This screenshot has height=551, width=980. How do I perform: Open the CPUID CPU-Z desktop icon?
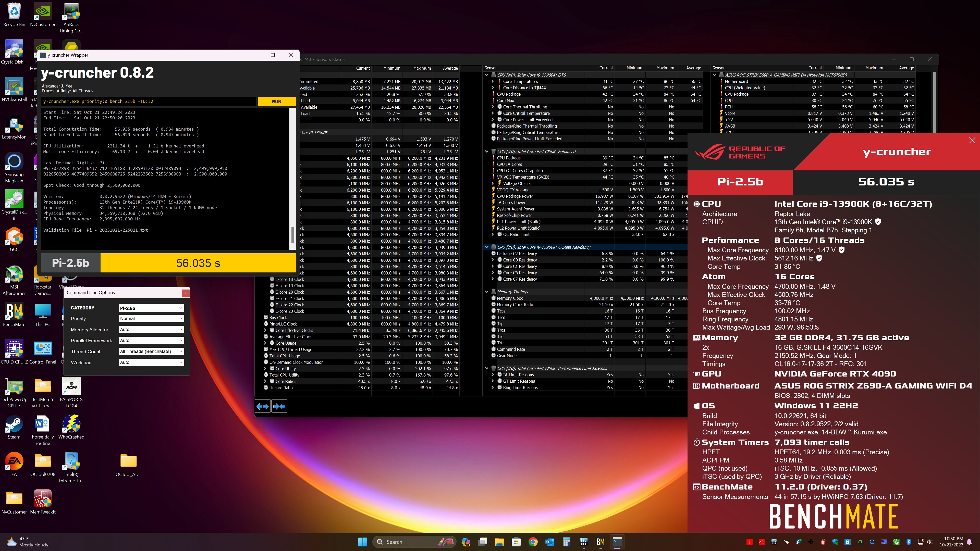14,352
